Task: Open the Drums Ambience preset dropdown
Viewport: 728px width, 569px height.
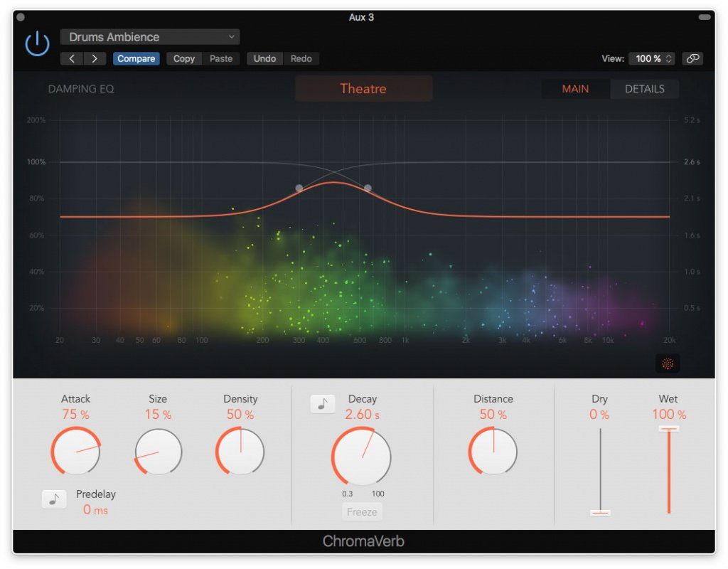Action: click(150, 37)
